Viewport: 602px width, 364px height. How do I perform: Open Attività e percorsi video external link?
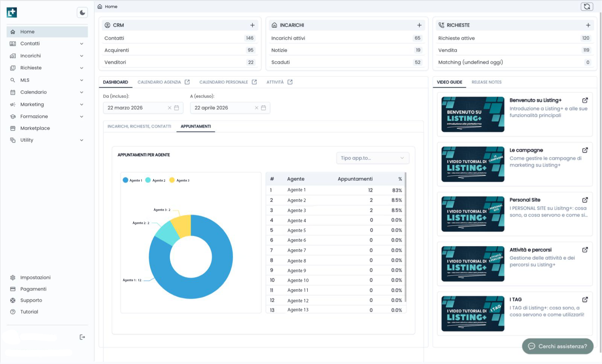pyautogui.click(x=585, y=250)
